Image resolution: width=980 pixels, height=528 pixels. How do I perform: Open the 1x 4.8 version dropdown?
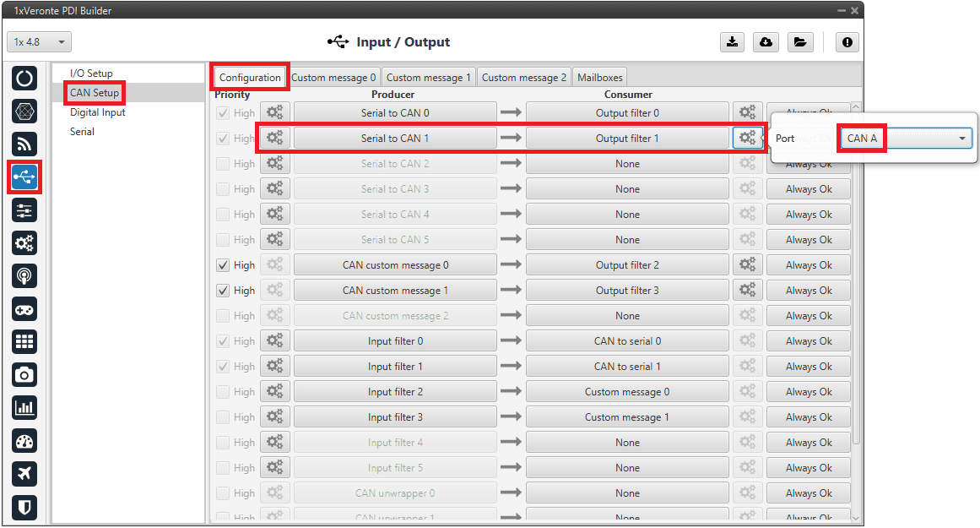39,42
